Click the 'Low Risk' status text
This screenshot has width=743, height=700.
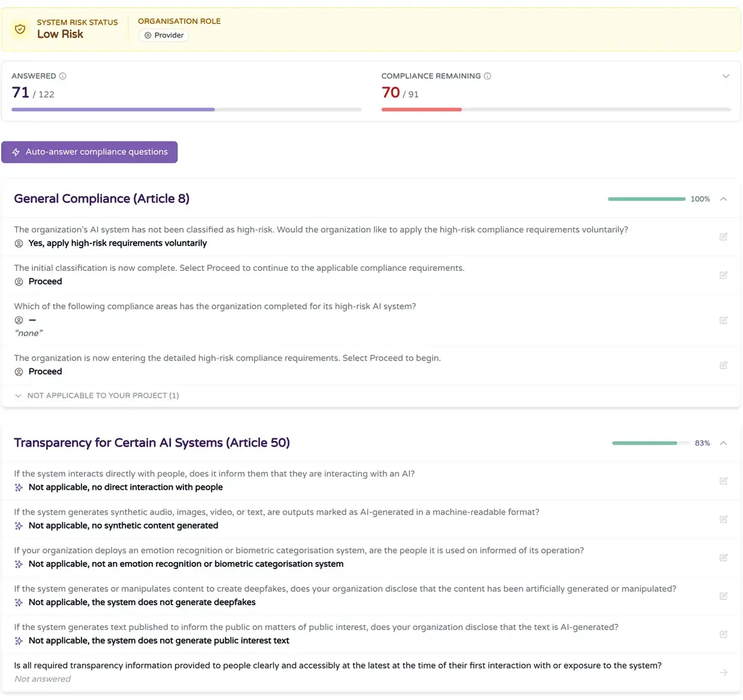point(60,34)
